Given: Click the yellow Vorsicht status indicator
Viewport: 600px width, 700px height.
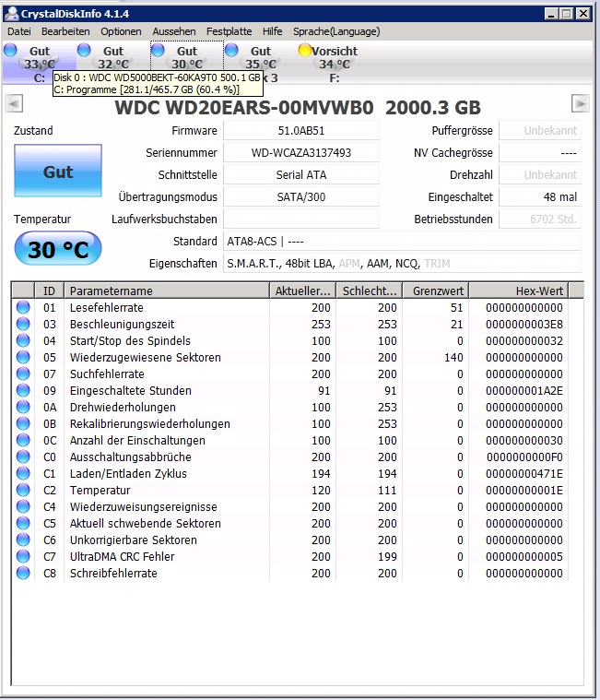Looking at the screenshot, I should tap(305, 50).
